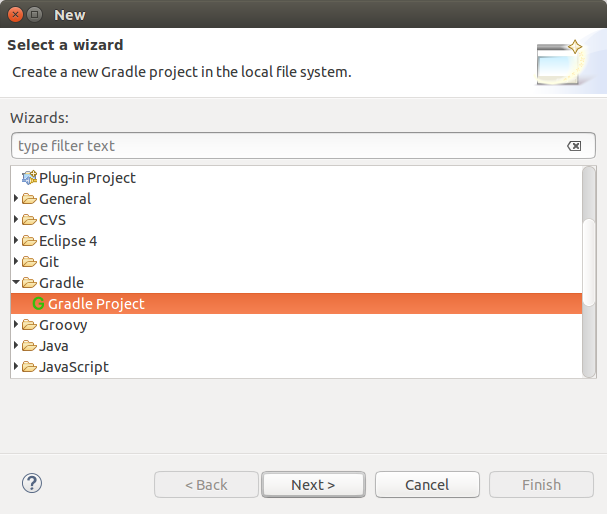The height and width of the screenshot is (514, 607).
Task: Click the General folder icon
Action: coord(29,199)
